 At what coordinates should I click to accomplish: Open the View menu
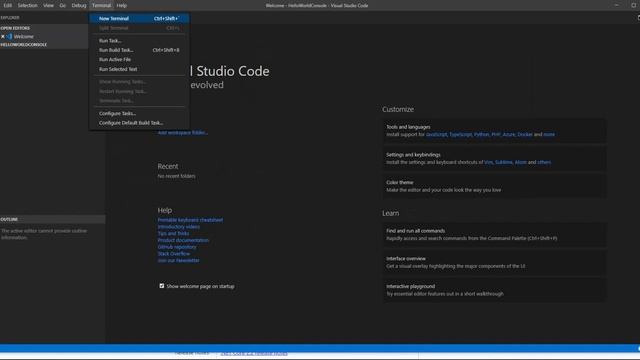coord(48,5)
